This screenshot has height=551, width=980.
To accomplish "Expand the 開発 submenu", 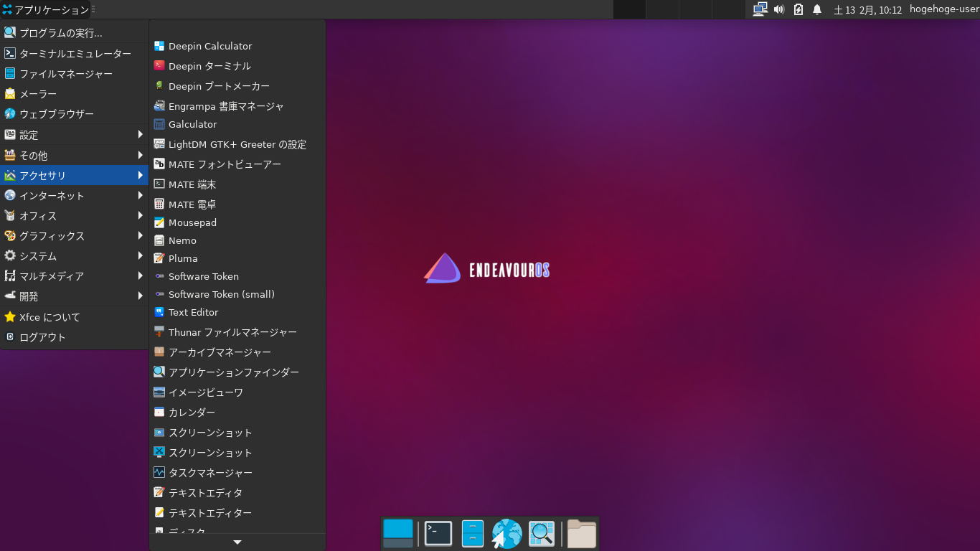I will click(x=75, y=296).
